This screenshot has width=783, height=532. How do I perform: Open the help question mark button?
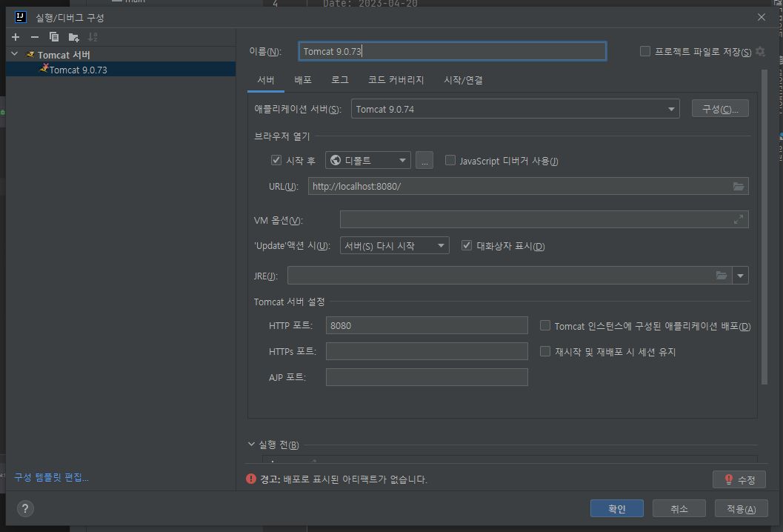pos(25,508)
